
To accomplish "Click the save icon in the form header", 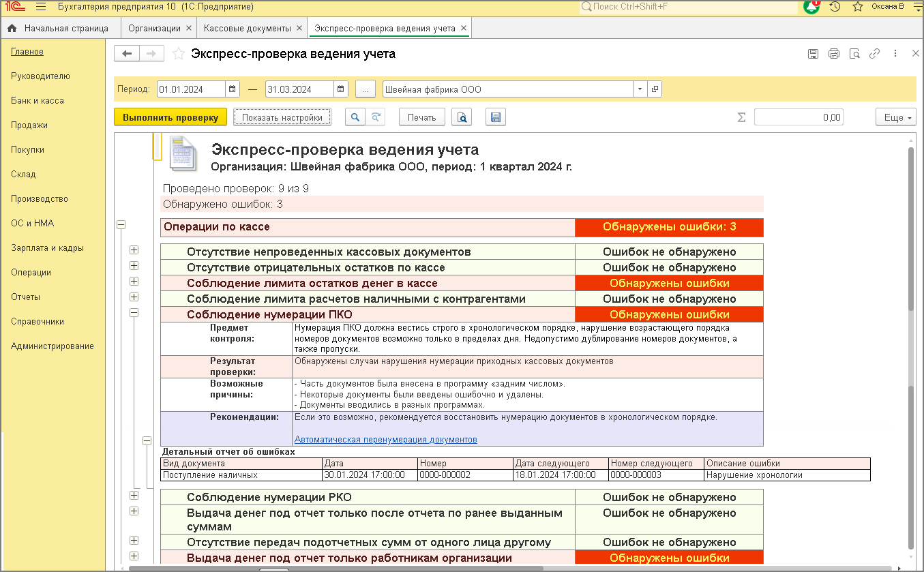I will (813, 54).
